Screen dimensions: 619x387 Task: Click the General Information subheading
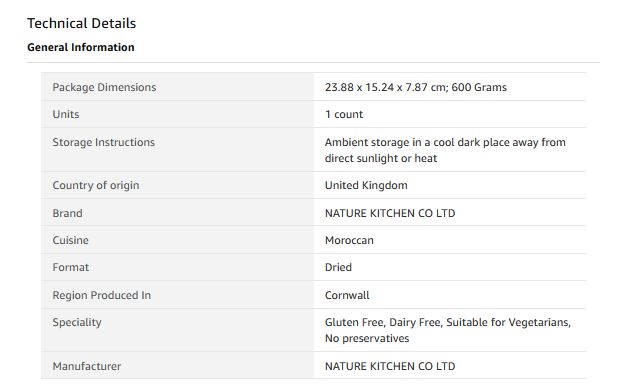pos(81,47)
